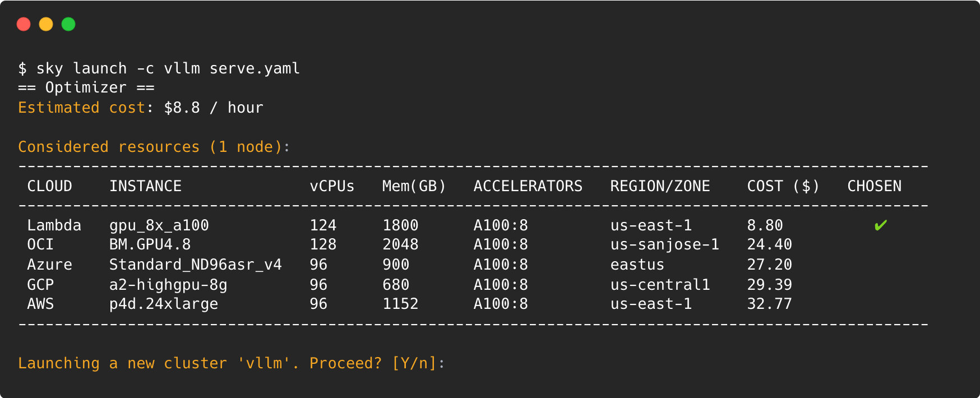Click the green checkmark in CHOSEN column

(x=880, y=225)
